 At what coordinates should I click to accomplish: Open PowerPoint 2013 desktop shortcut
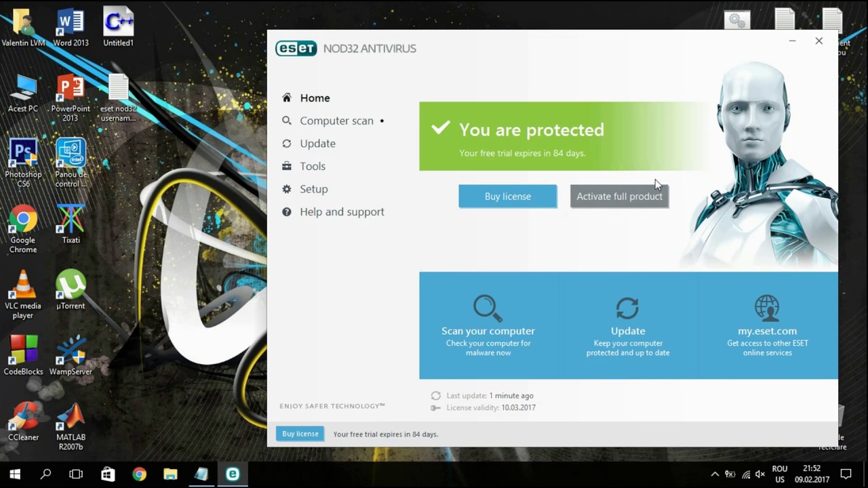pyautogui.click(x=71, y=98)
